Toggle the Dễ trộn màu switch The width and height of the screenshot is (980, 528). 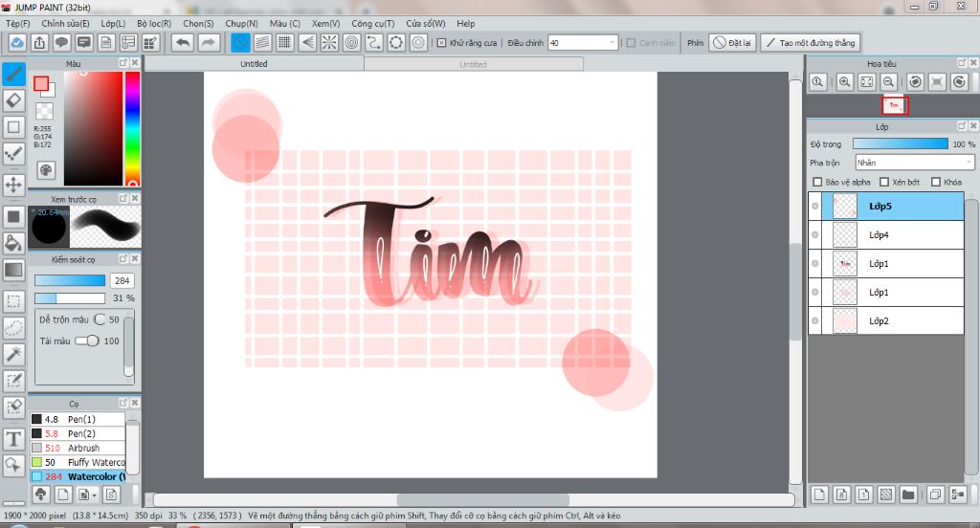coord(100,319)
